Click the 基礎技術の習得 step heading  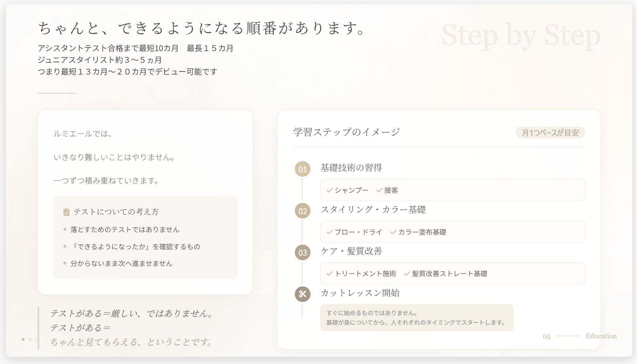351,168
